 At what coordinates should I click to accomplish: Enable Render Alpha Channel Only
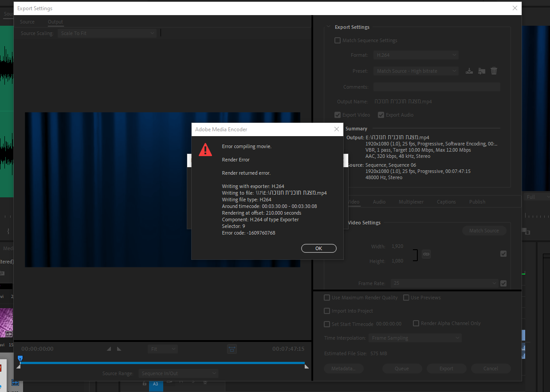(416, 323)
